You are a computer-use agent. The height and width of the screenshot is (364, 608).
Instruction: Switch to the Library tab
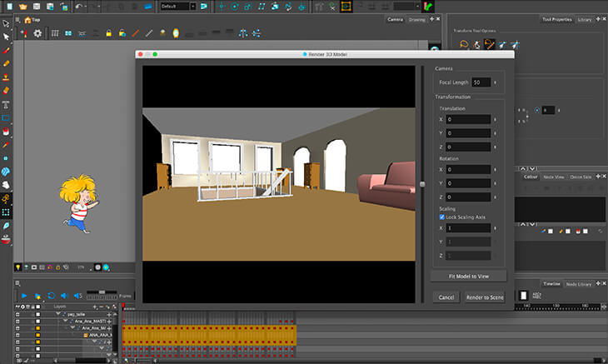click(x=585, y=19)
